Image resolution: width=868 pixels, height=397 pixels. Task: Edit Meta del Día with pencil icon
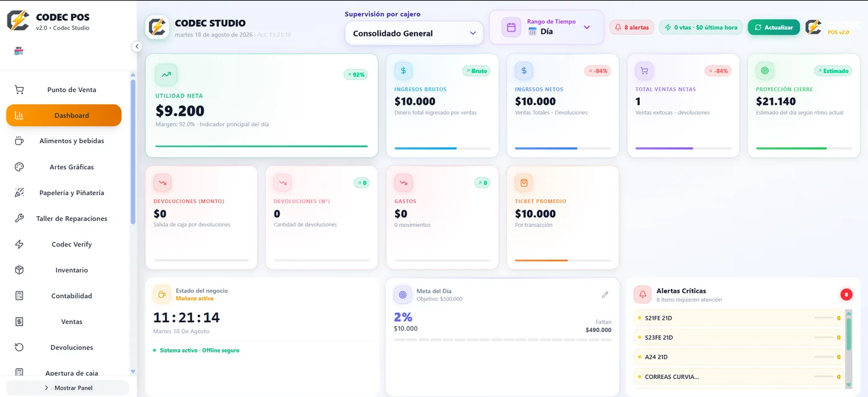click(x=605, y=295)
